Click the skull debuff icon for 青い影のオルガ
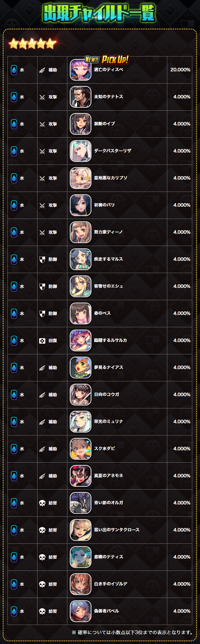The height and width of the screenshot is (644, 200). pos(42,503)
